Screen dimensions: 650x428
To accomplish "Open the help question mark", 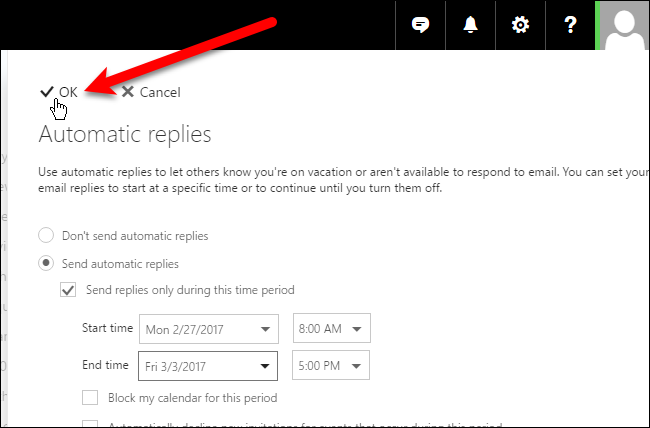I will pyautogui.click(x=569, y=25).
